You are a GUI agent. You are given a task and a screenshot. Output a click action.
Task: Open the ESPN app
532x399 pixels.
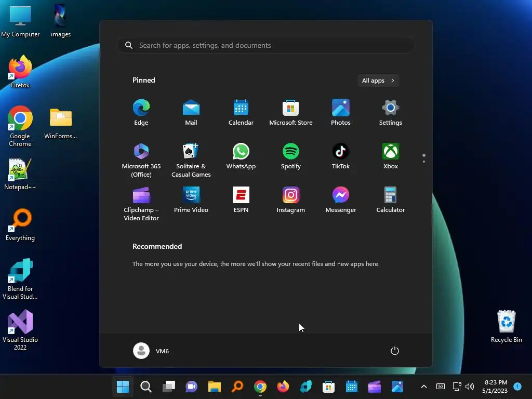[x=241, y=200]
